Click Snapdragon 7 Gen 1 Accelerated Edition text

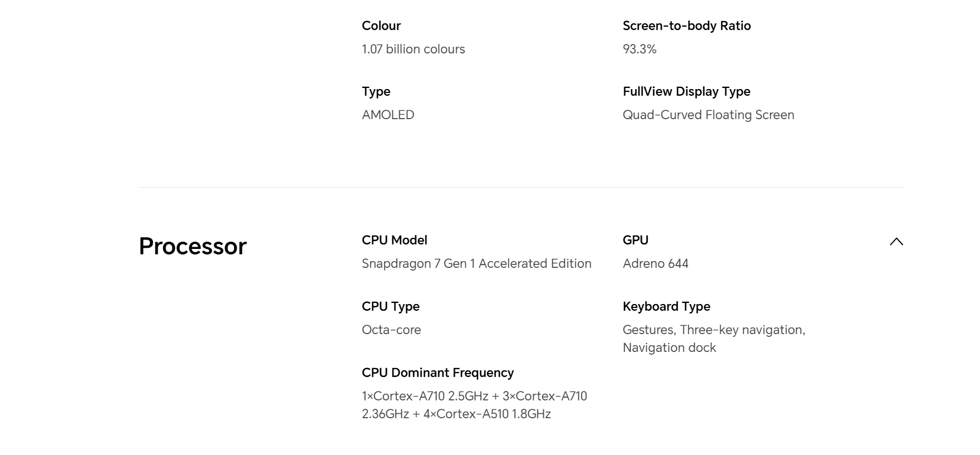coord(476,263)
